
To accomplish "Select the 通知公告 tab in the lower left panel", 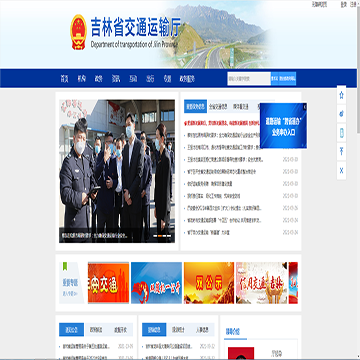I will point(72,330).
